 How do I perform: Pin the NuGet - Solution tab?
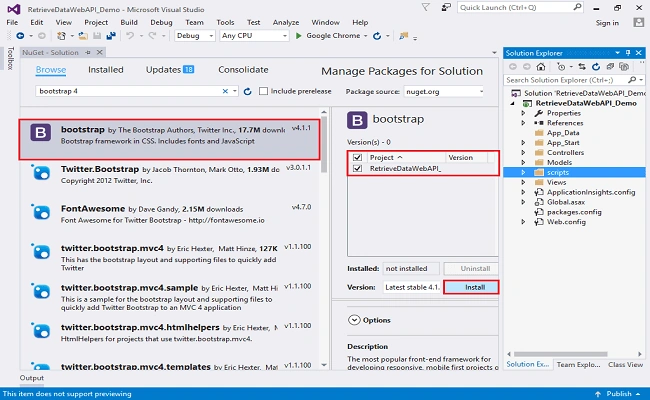tap(87, 52)
